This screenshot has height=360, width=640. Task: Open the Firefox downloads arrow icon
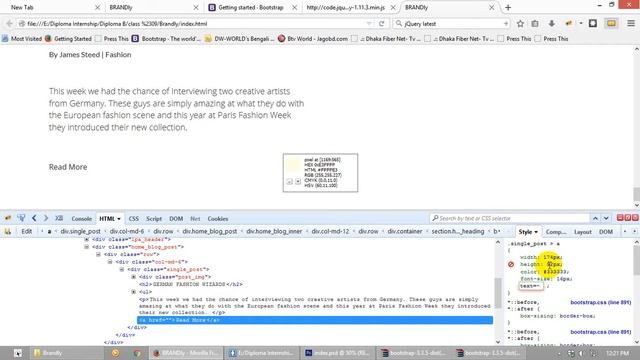coord(551,24)
